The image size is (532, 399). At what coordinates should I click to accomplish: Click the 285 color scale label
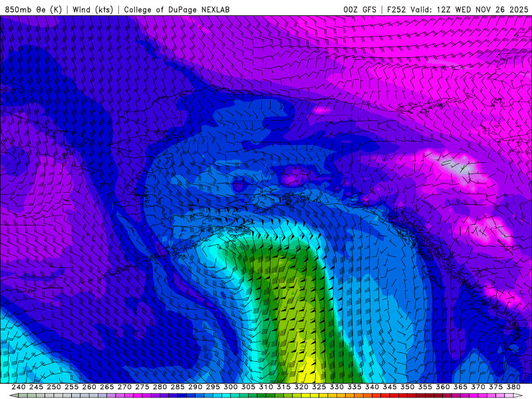click(178, 387)
